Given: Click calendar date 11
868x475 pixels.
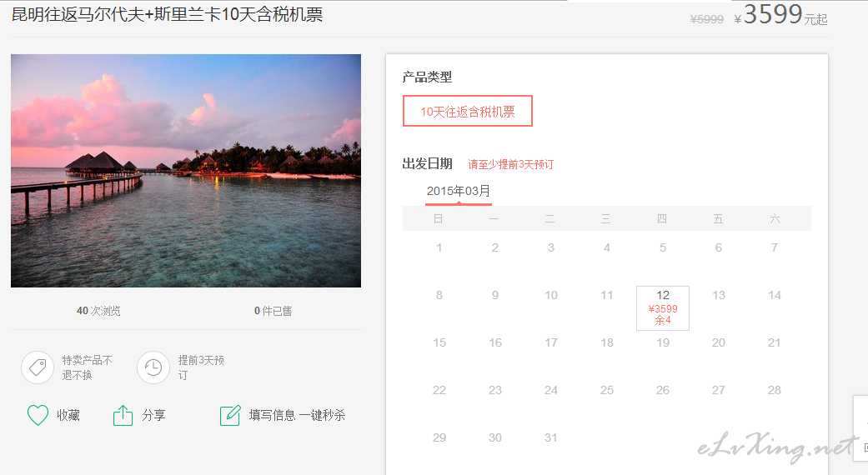Looking at the screenshot, I should pos(607,295).
